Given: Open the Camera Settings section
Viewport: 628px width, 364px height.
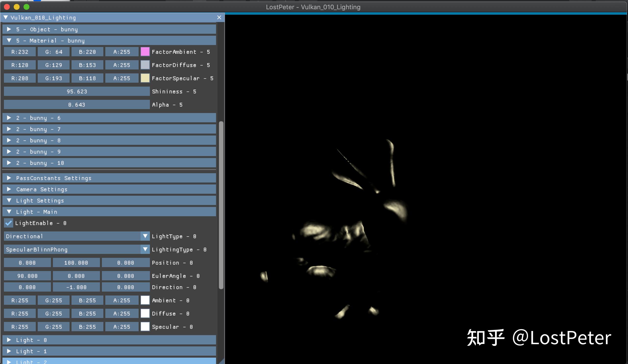Looking at the screenshot, I should tap(9, 189).
